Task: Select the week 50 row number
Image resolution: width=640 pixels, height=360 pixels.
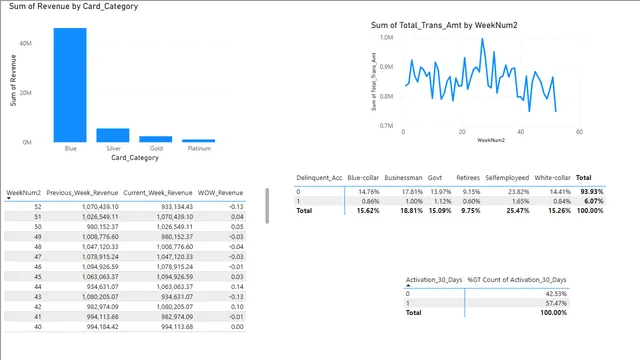Action: click(x=38, y=227)
